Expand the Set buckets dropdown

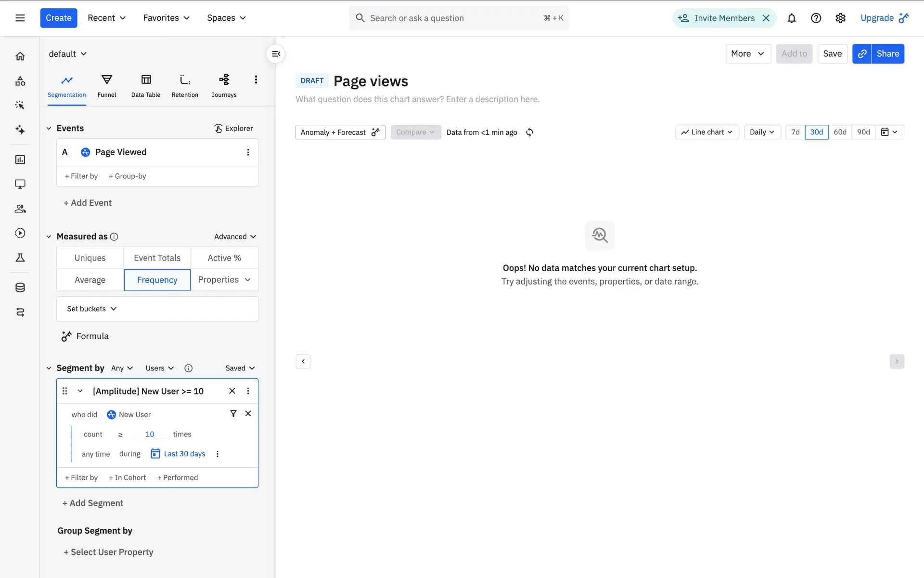(92, 309)
